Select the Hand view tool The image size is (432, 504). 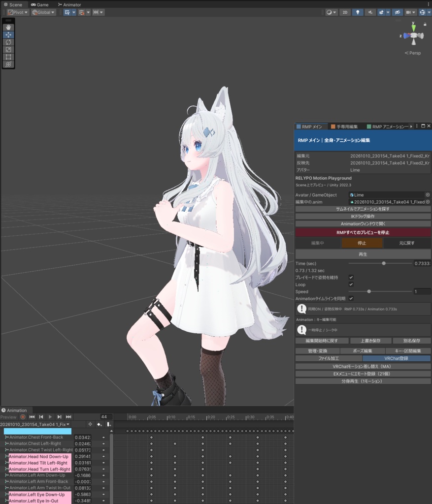coord(8,28)
